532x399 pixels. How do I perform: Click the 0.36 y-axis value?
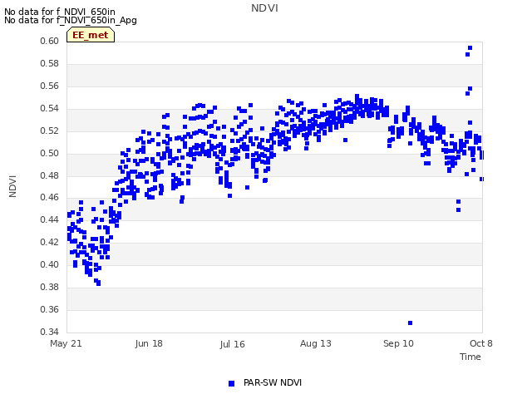point(49,309)
